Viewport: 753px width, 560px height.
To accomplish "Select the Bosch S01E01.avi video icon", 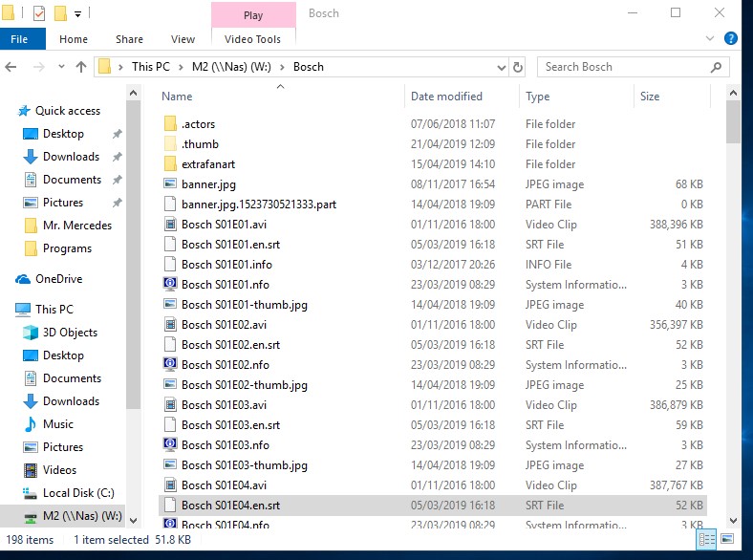I will tap(170, 225).
